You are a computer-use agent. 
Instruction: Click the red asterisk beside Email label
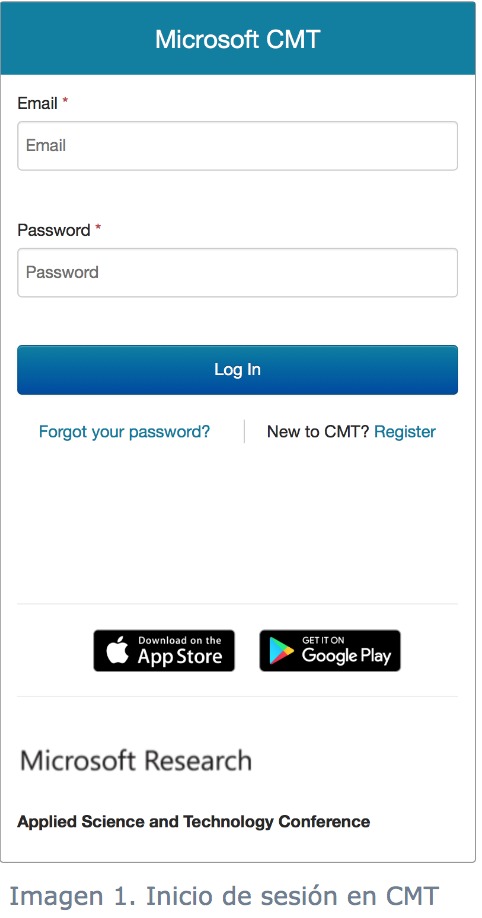[65, 102]
